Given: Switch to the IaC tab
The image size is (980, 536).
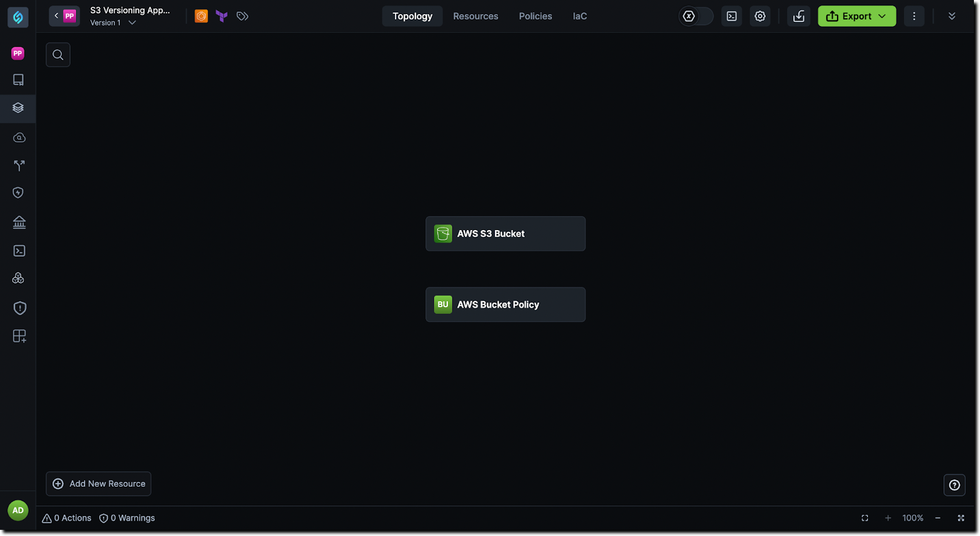Looking at the screenshot, I should (x=579, y=16).
